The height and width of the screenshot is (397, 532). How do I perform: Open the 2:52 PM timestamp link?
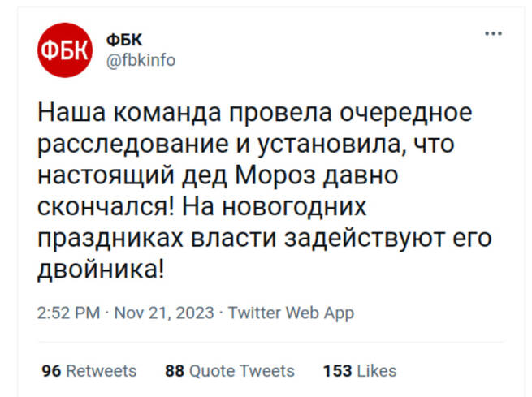[69, 313]
